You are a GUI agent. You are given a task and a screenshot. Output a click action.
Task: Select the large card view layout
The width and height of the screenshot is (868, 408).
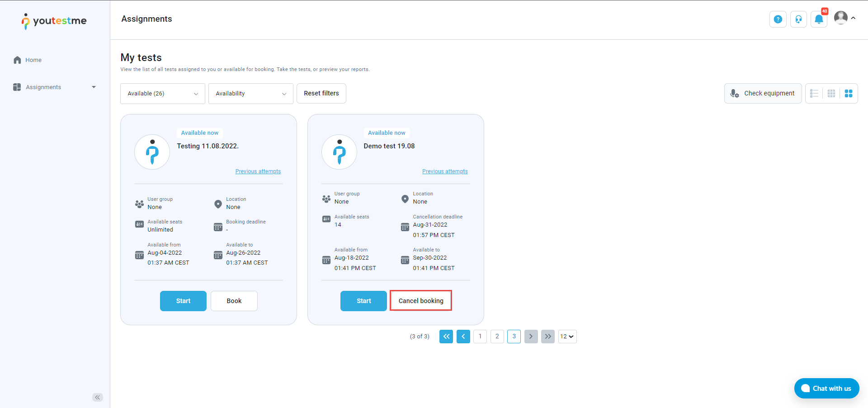[849, 94]
